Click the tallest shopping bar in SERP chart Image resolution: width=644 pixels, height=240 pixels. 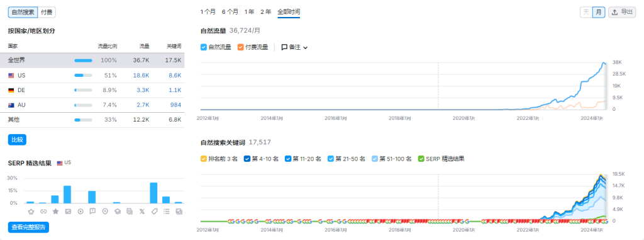tap(154, 193)
